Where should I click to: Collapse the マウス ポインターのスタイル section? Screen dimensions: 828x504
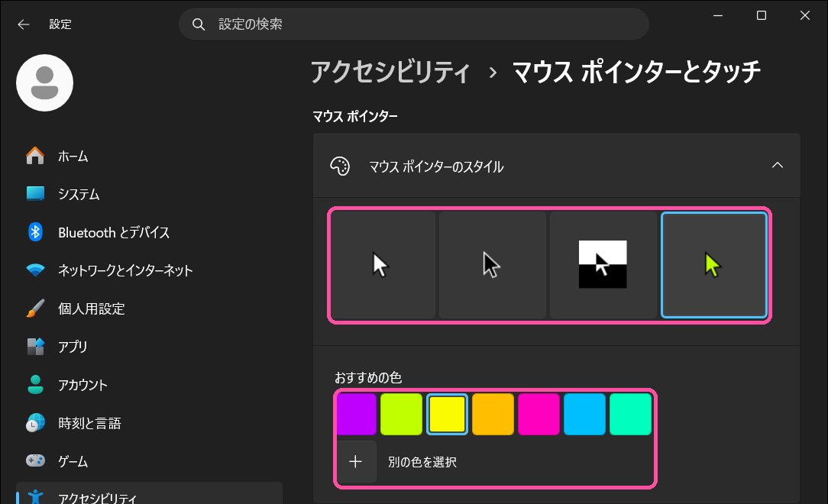tap(778, 165)
